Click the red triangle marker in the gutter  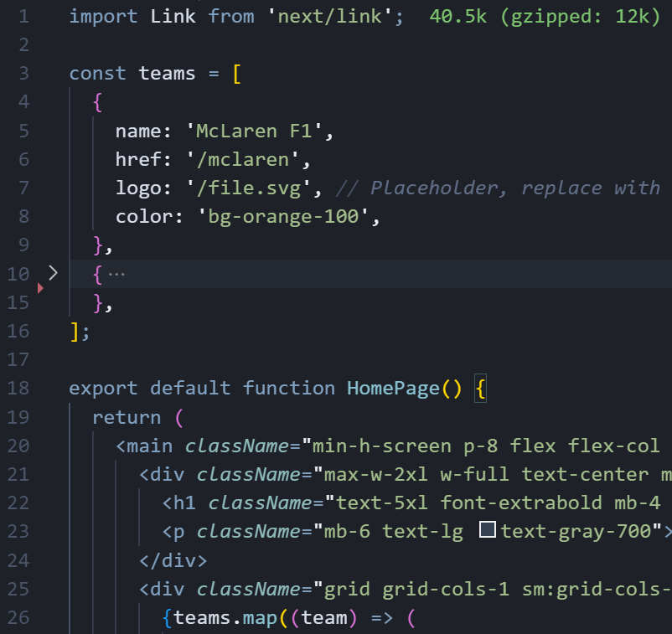point(40,288)
